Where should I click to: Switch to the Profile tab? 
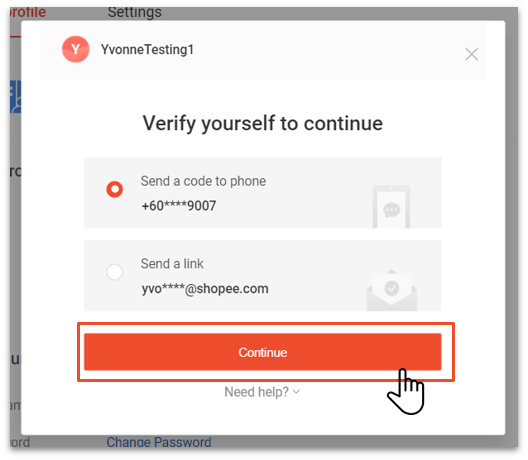point(28,13)
